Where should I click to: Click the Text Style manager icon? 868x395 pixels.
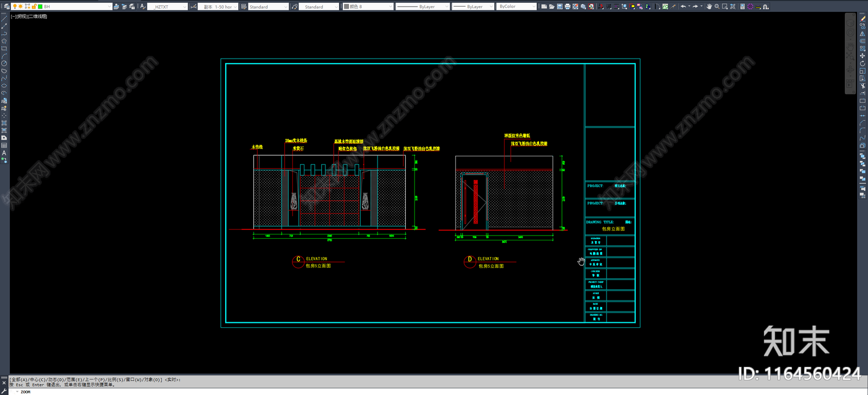143,7
